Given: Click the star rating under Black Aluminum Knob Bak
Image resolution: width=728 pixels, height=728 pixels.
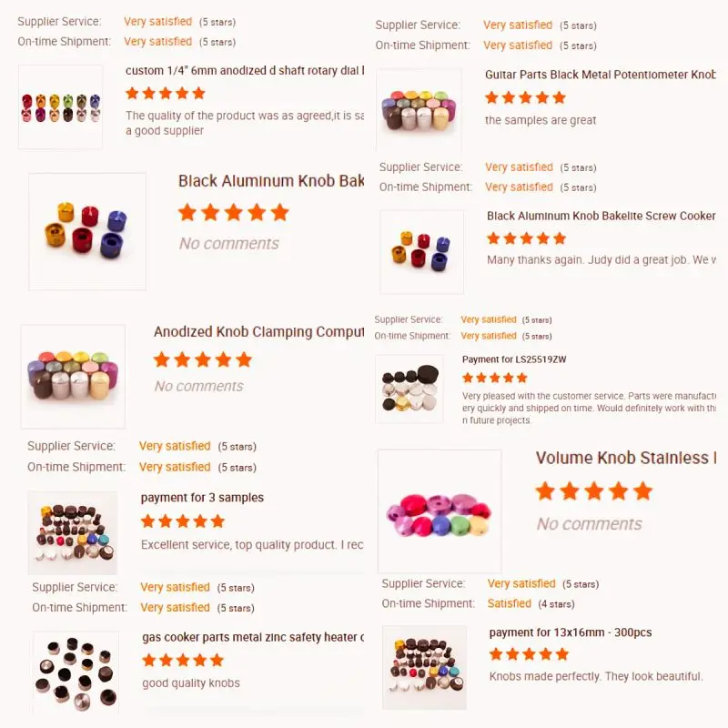Looking at the screenshot, I should 234,213.
